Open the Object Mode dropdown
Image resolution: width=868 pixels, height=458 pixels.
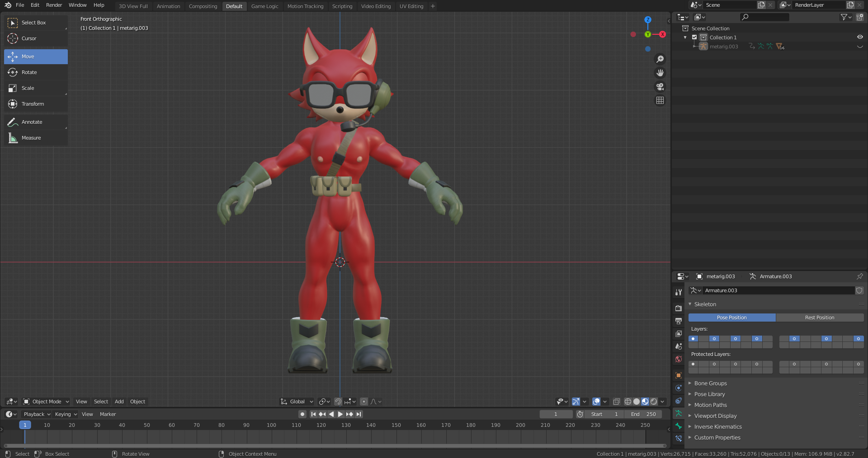(46, 402)
